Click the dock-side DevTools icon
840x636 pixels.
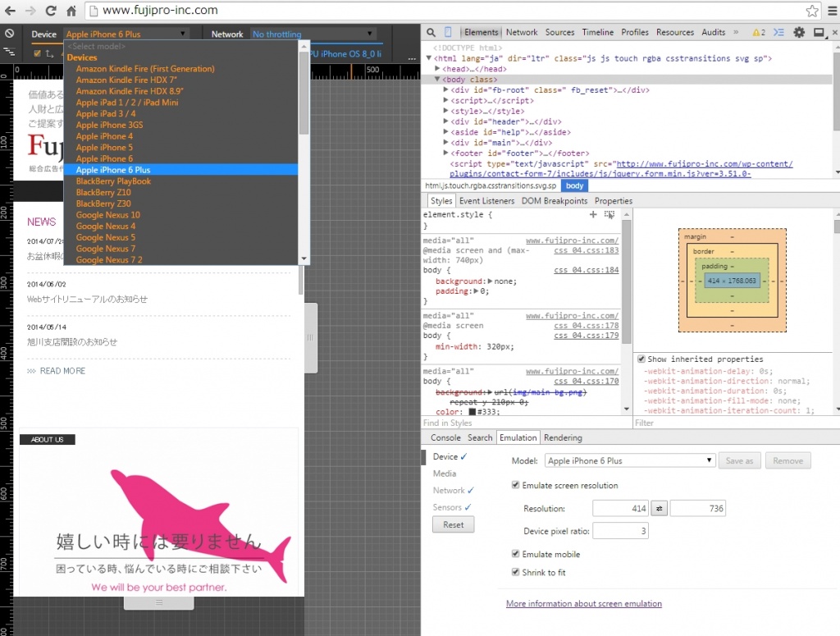point(819,33)
